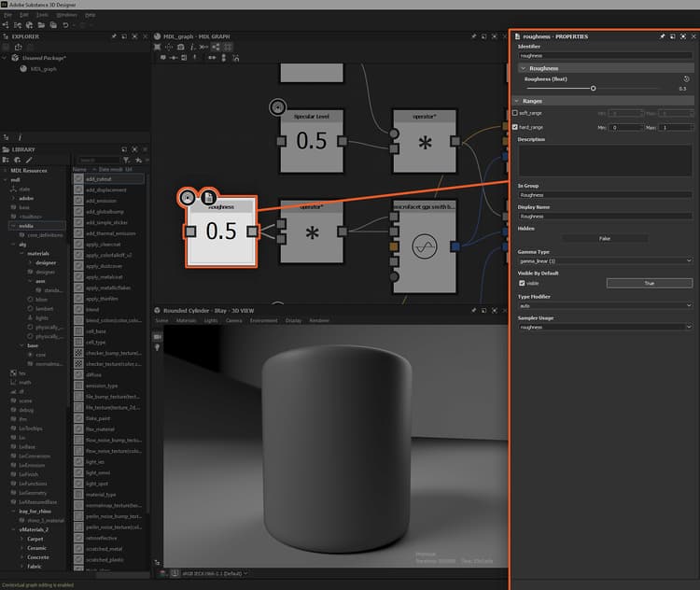Viewport: 700px width, 590px height.
Task: Expand the adobe folder in Library tree
Action: coord(13,198)
